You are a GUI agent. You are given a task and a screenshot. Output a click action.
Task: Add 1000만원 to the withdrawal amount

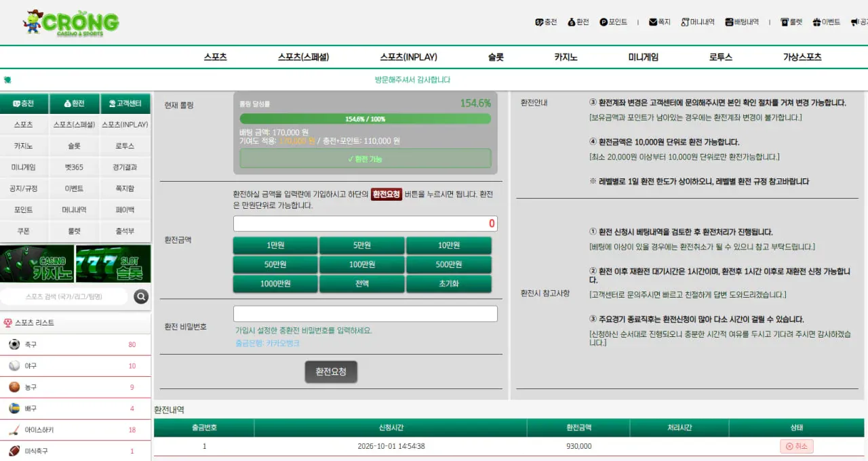pyautogui.click(x=275, y=284)
